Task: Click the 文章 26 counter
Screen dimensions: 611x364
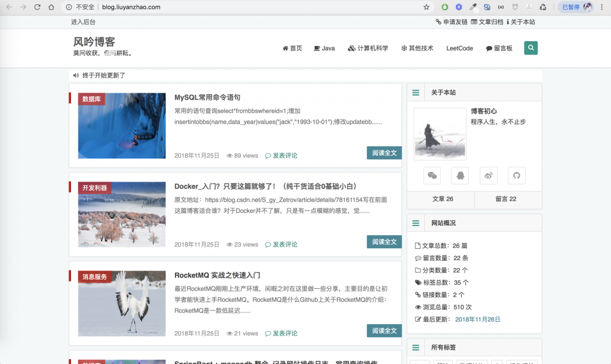Action: click(443, 199)
